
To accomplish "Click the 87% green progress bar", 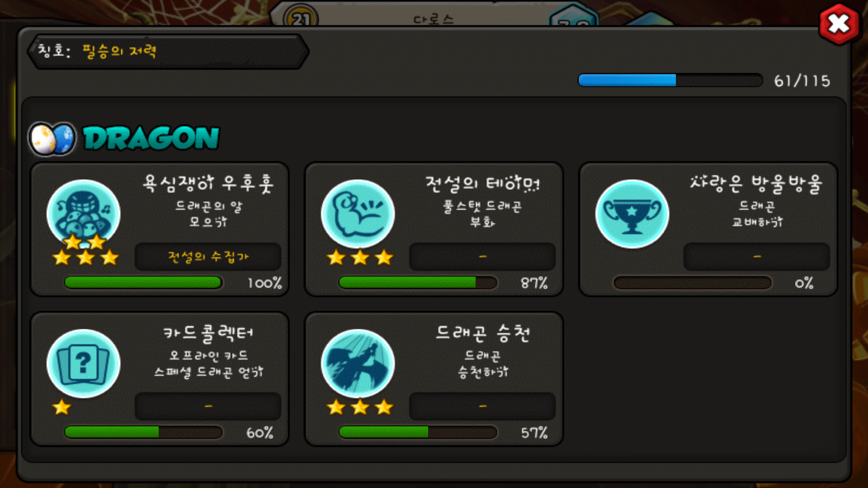I will (x=418, y=282).
